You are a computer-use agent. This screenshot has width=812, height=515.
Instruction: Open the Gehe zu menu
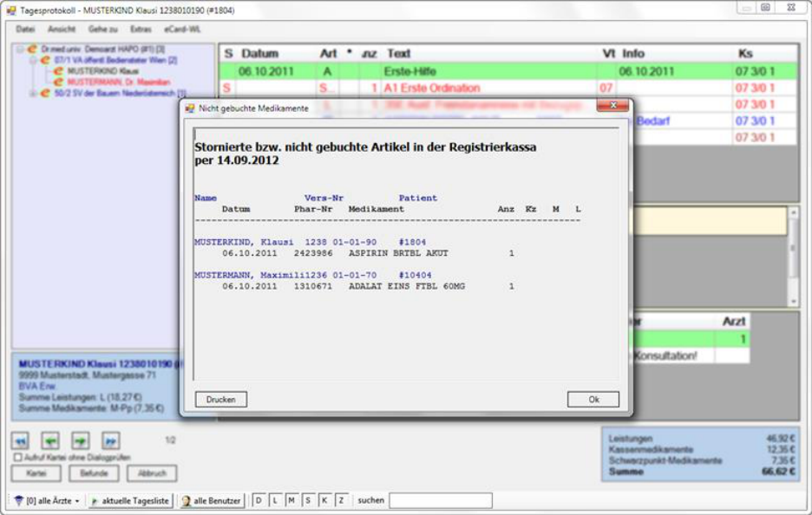tap(102, 29)
